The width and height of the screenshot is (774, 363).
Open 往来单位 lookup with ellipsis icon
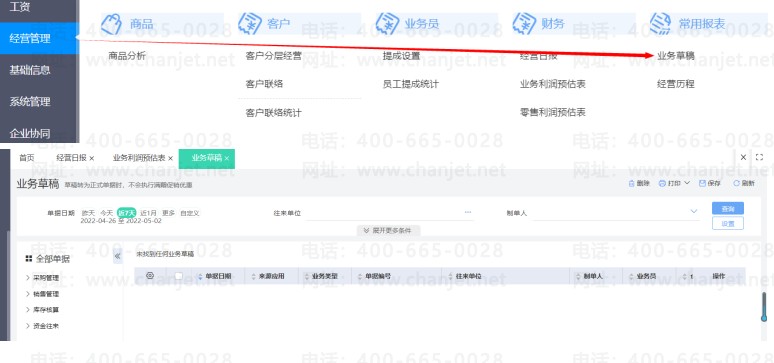click(468, 212)
